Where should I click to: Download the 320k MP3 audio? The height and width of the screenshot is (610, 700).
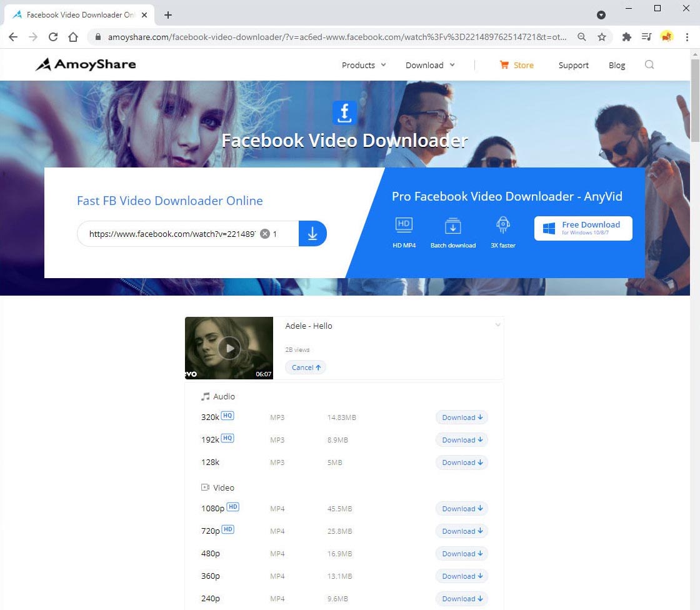click(x=462, y=417)
